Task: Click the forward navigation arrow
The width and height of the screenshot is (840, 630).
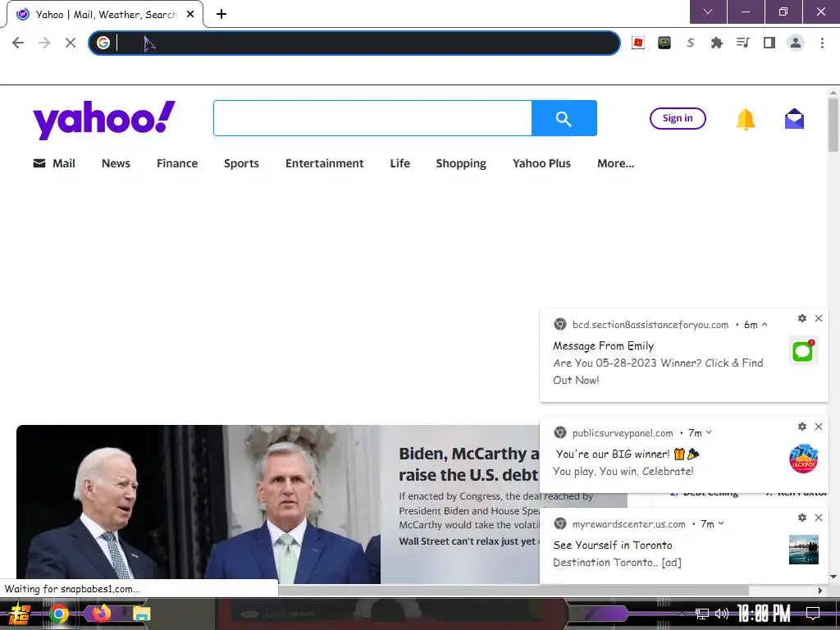Action: point(44,43)
